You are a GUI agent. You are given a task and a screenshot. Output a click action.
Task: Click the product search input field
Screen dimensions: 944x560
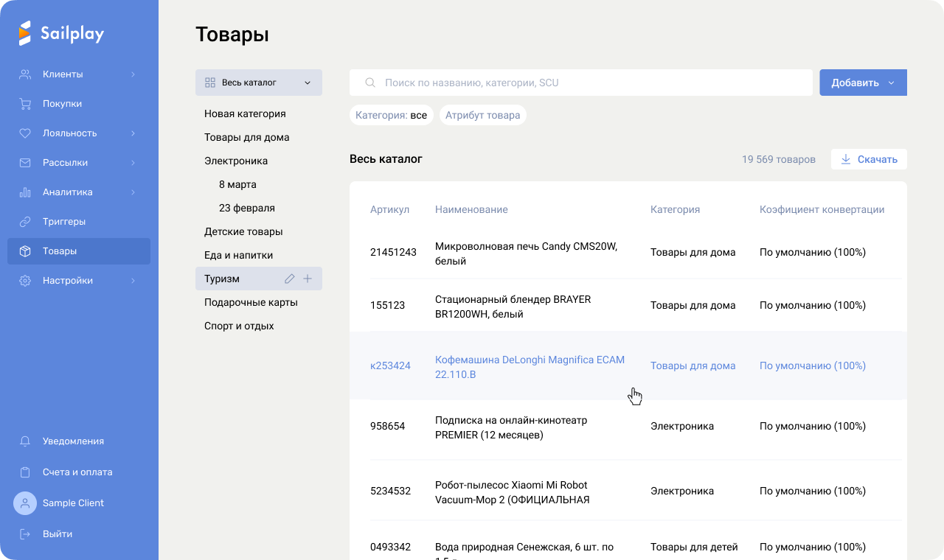point(581,83)
